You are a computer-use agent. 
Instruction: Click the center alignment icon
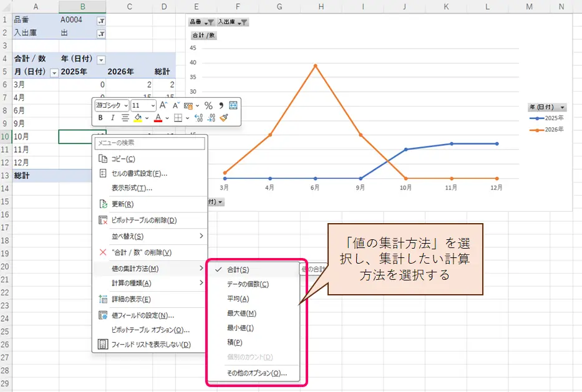pyautogui.click(x=125, y=118)
